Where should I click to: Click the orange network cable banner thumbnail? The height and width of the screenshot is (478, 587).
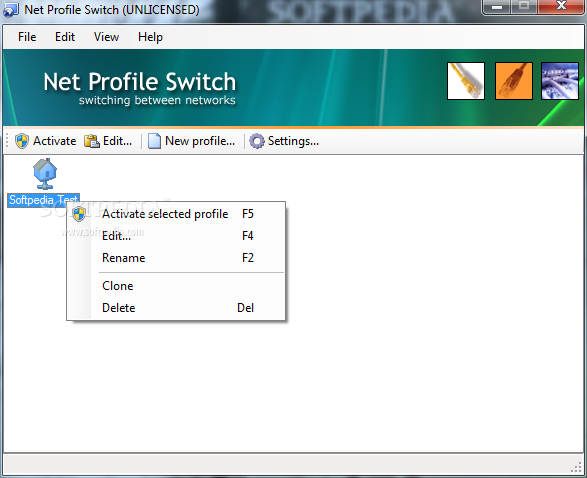coord(514,81)
